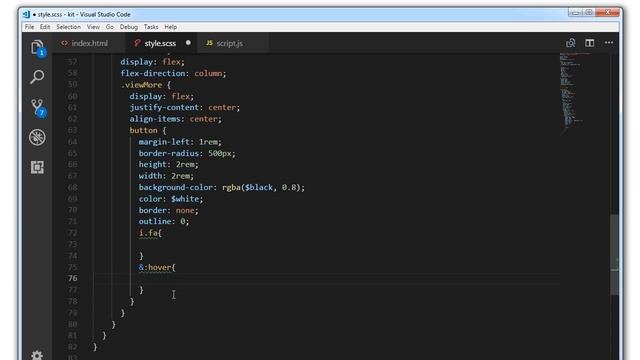Click 'flex-direction: column;' line

pos(173,73)
